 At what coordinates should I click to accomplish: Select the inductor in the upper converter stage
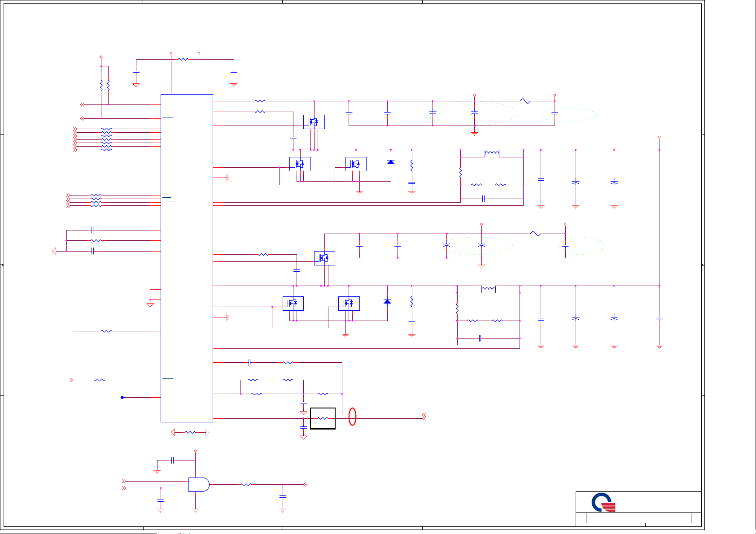pyautogui.click(x=492, y=153)
